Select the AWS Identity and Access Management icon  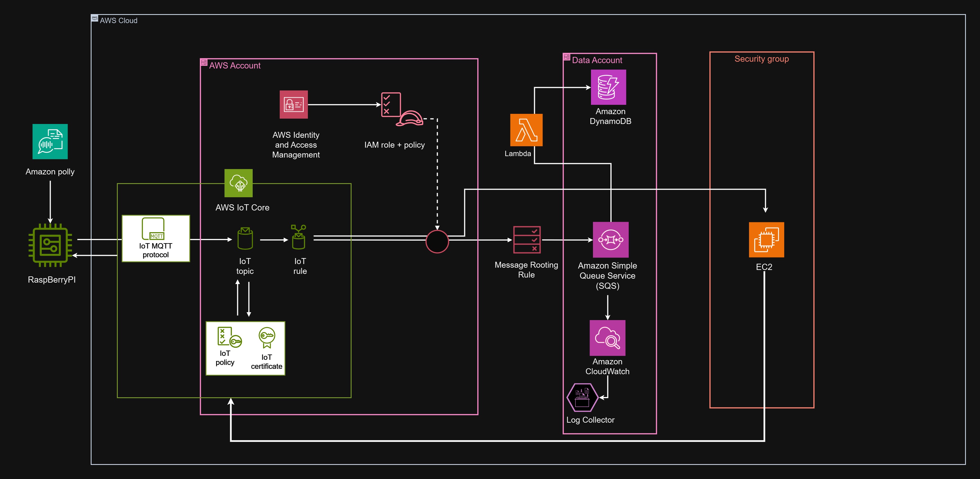tap(294, 105)
